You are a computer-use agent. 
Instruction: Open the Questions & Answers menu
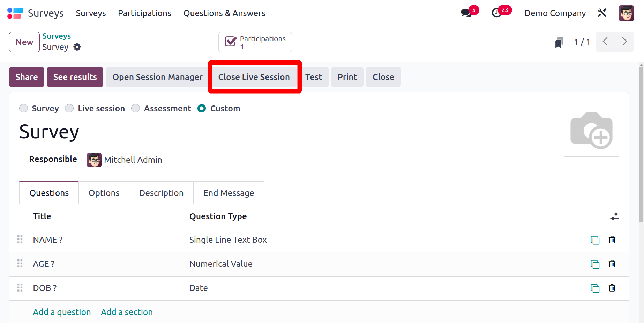point(224,13)
